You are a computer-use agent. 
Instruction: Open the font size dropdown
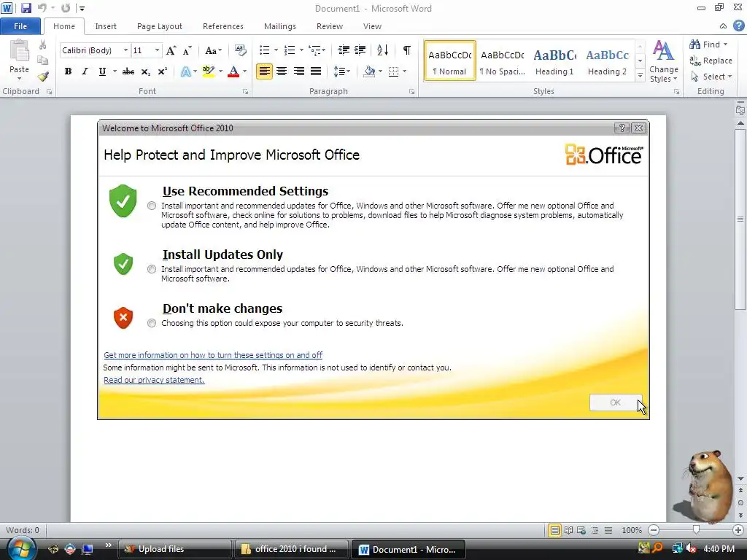tap(158, 50)
